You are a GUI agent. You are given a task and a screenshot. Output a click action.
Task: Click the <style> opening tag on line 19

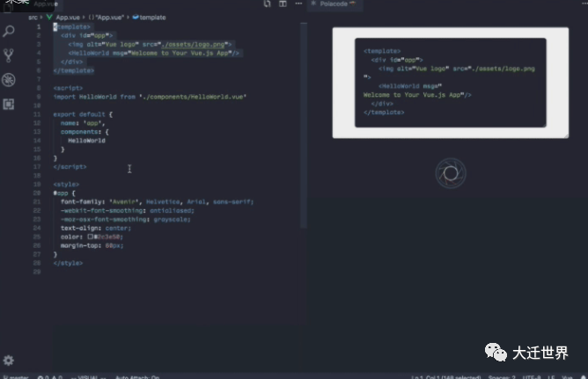coord(66,185)
